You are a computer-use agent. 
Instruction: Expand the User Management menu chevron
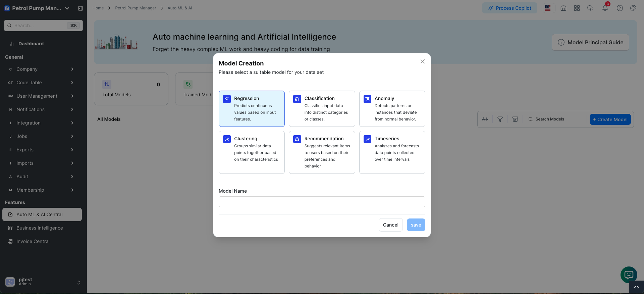tap(72, 96)
